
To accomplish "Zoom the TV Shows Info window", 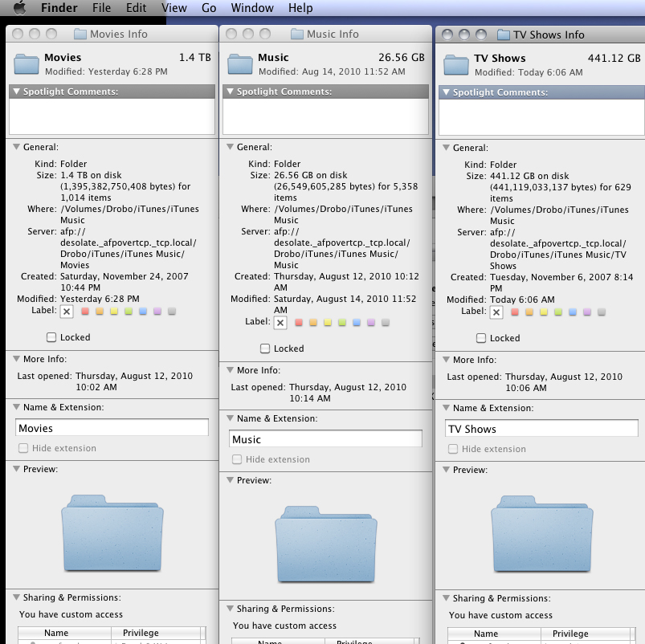I will 481,35.
